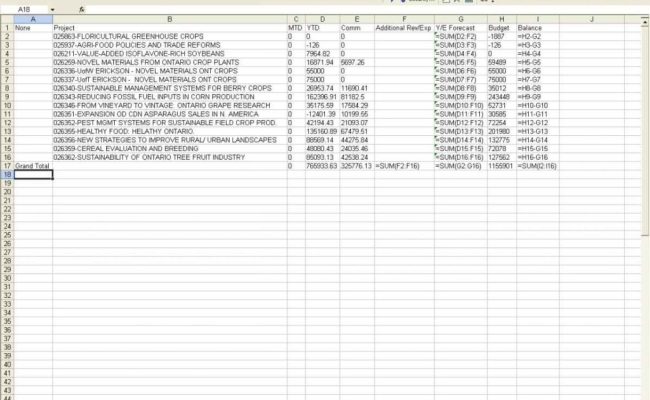
Task: Select the 026336 UofW ERICKSON project cell
Action: tap(170, 71)
